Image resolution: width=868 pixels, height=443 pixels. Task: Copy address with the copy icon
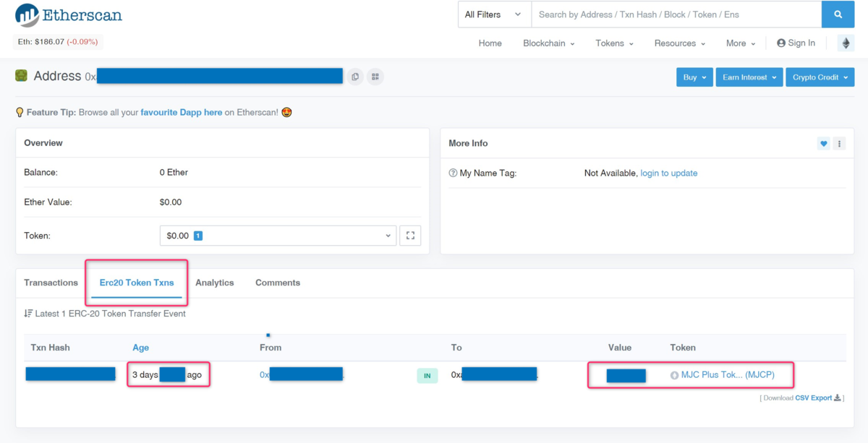click(355, 77)
